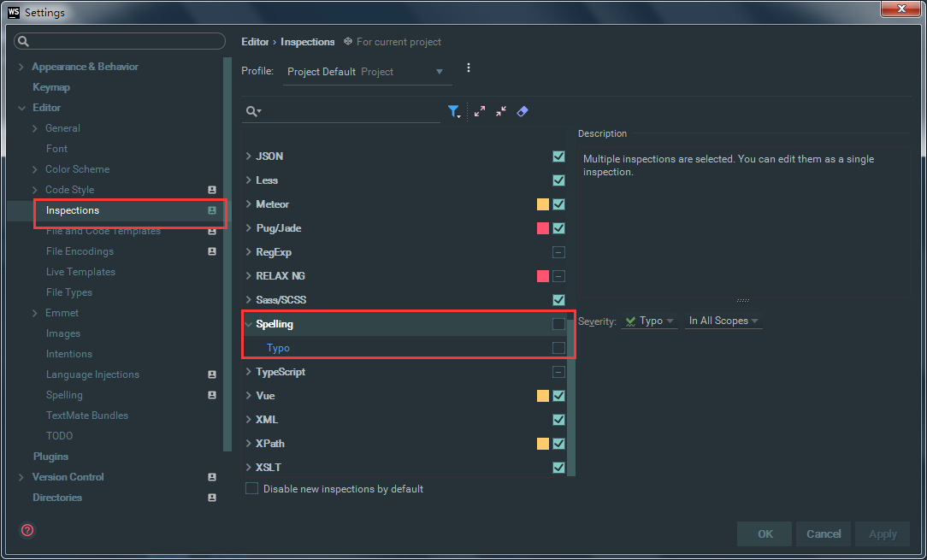Enable the Typo inspection checkbox
This screenshot has height=560, width=927.
558,348
